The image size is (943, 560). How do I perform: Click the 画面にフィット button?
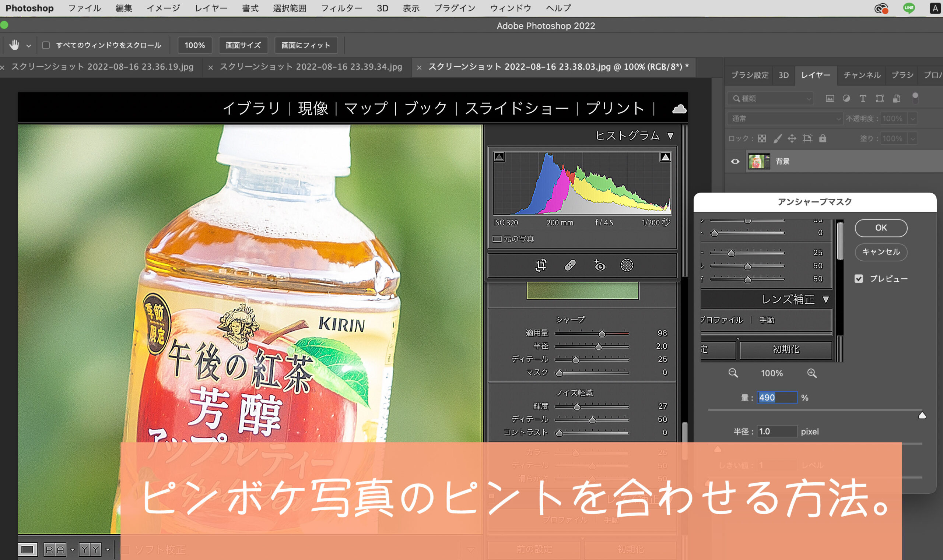click(306, 45)
